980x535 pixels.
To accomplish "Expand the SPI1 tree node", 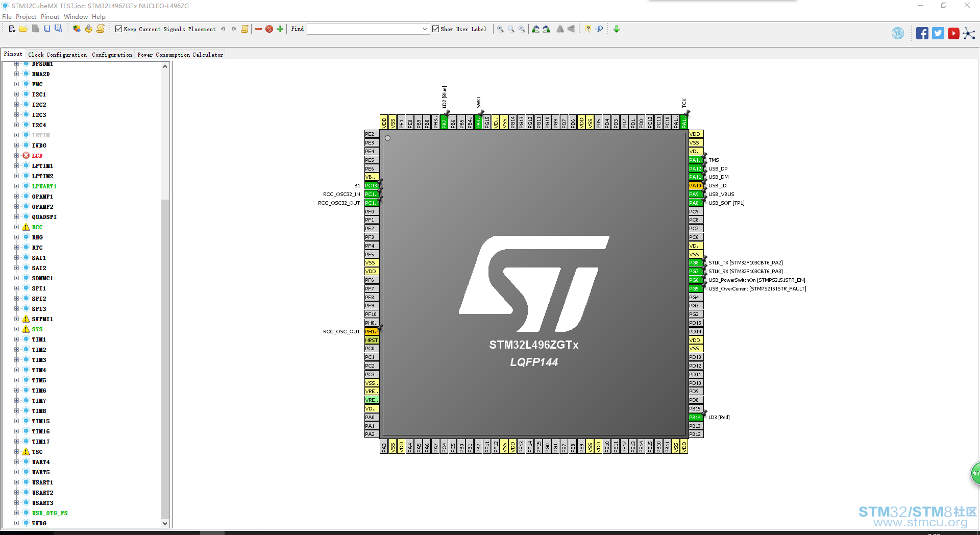I will [17, 288].
